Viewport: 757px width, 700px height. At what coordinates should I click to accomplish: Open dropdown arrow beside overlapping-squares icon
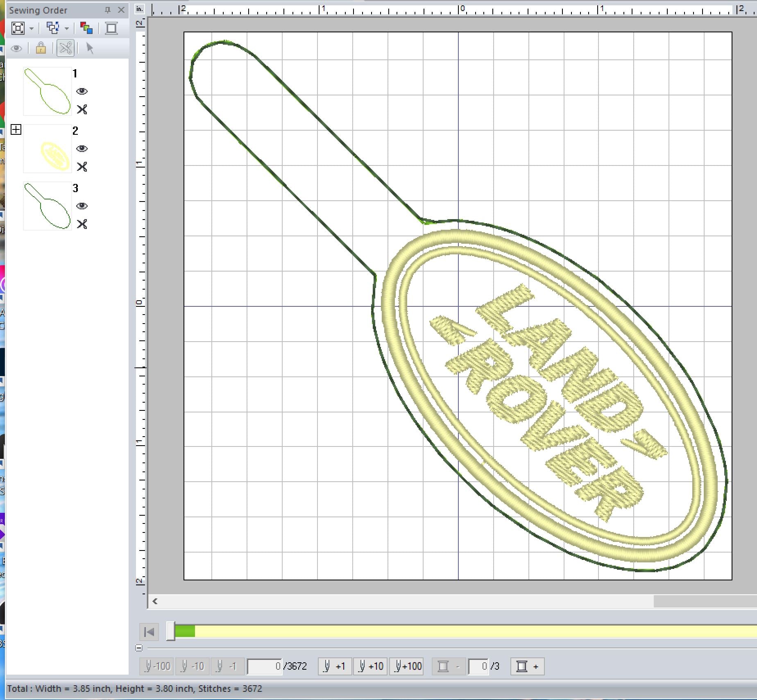point(67,29)
